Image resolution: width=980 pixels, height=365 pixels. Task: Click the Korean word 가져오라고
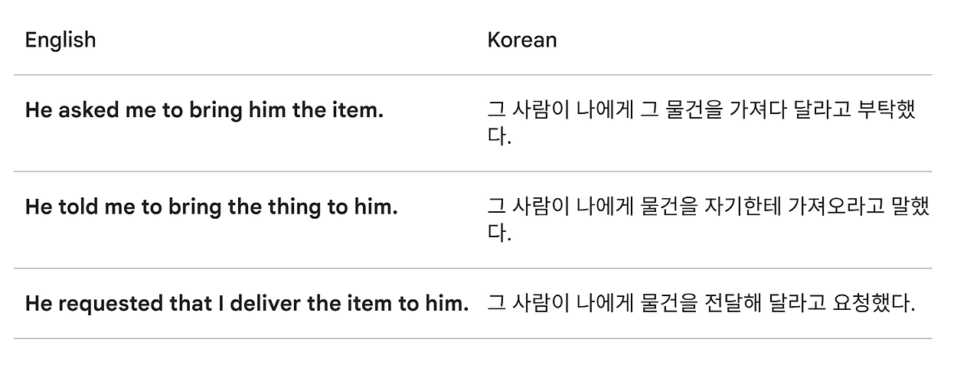pyautogui.click(x=834, y=207)
